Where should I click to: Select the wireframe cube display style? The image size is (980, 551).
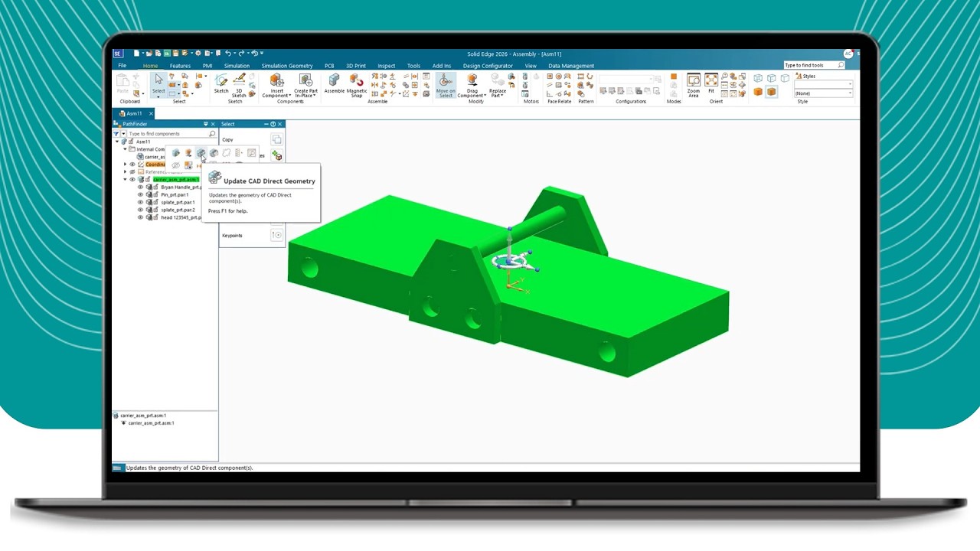click(x=758, y=78)
